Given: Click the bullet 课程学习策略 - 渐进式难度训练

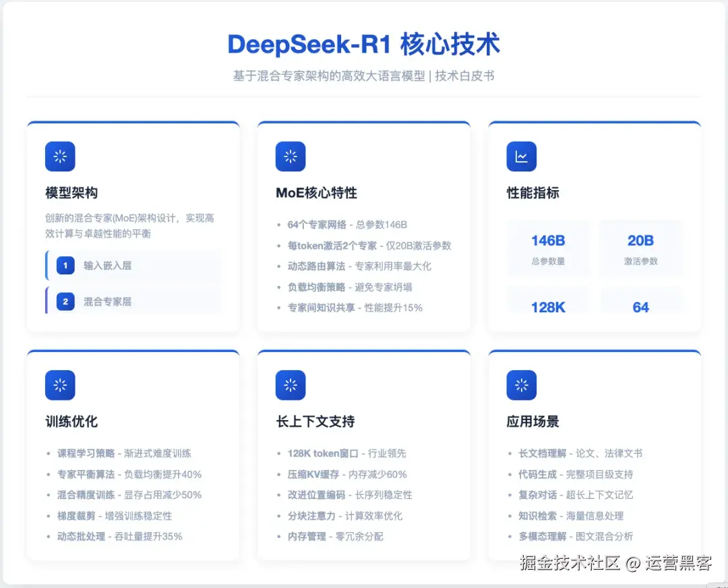Looking at the screenshot, I should [124, 453].
